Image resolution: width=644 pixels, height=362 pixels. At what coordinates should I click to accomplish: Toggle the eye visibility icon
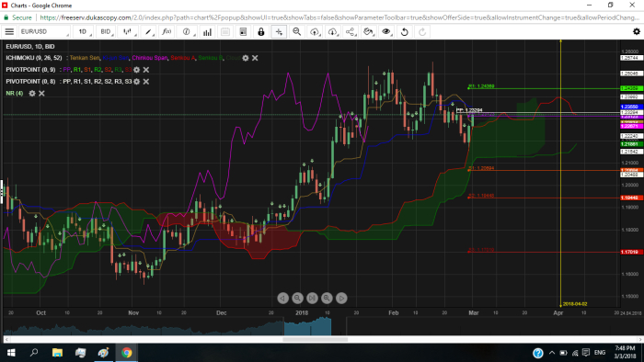tap(386, 31)
